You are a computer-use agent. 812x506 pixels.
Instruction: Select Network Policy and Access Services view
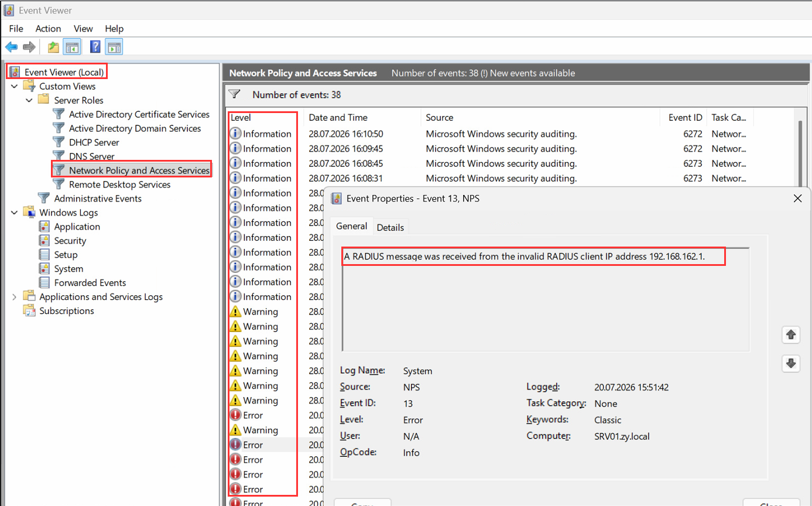139,170
